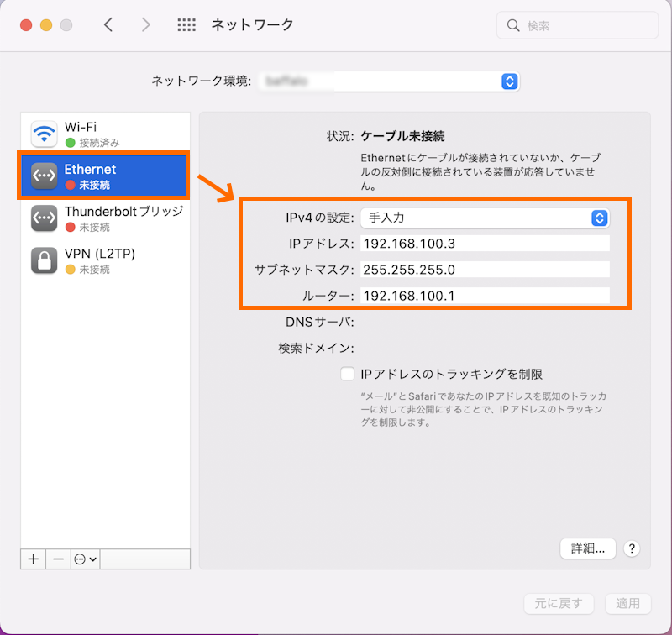Select the Ethernet network service

coord(106,176)
